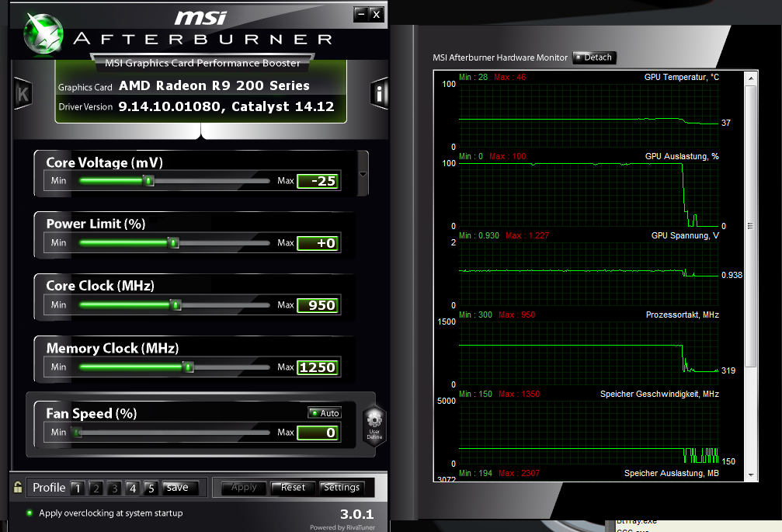Click the Power Limit slider handle
Image resolution: width=782 pixels, height=532 pixels.
point(173,243)
